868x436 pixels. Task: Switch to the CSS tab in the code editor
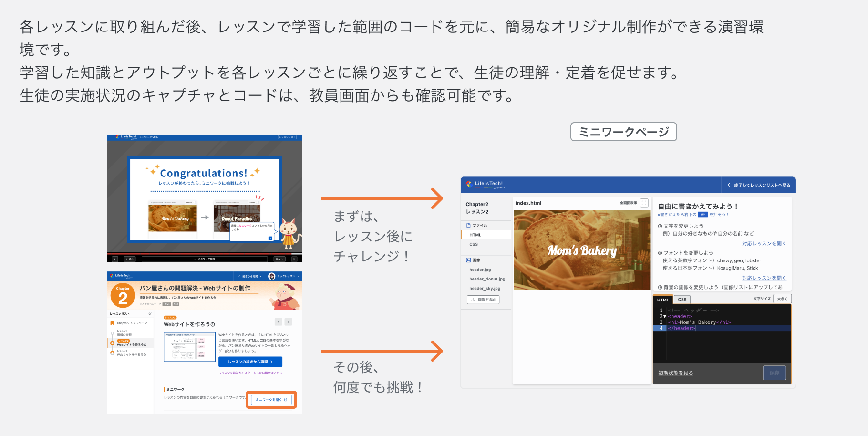click(682, 300)
